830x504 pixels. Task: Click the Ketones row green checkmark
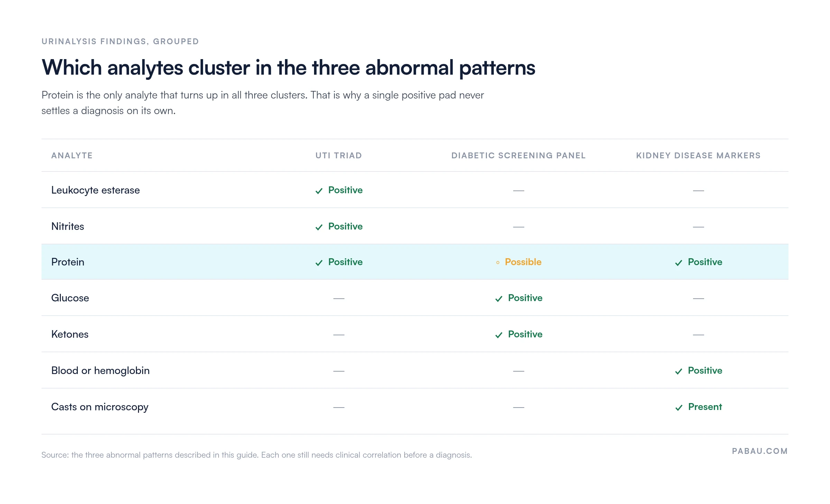coord(499,335)
